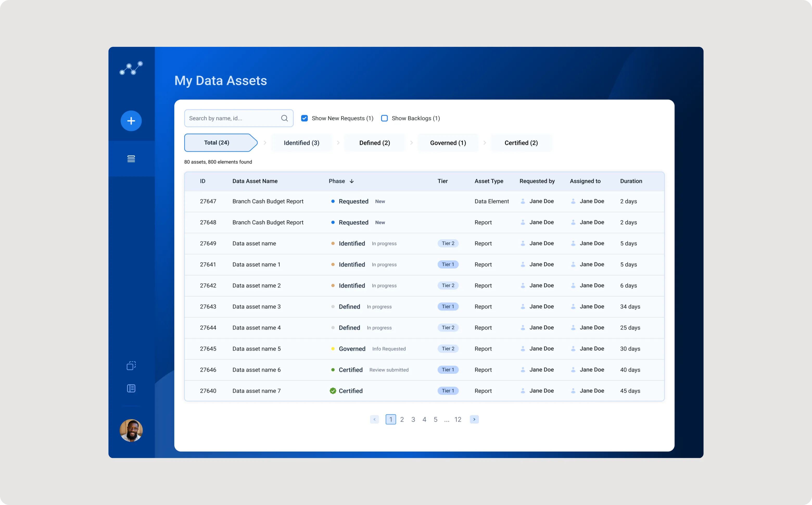Sort by Phase column arrow
The height and width of the screenshot is (505, 812).
(x=352, y=181)
